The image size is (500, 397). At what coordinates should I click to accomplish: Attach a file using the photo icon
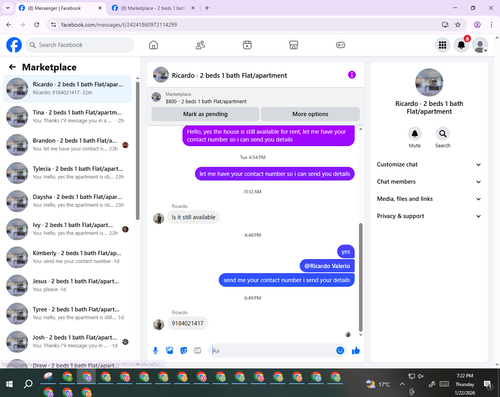pos(169,350)
